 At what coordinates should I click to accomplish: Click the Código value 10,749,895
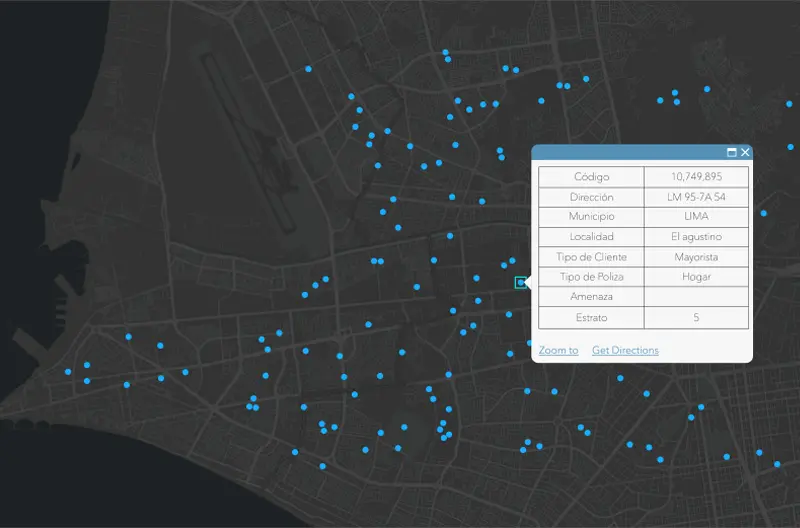coord(696,177)
